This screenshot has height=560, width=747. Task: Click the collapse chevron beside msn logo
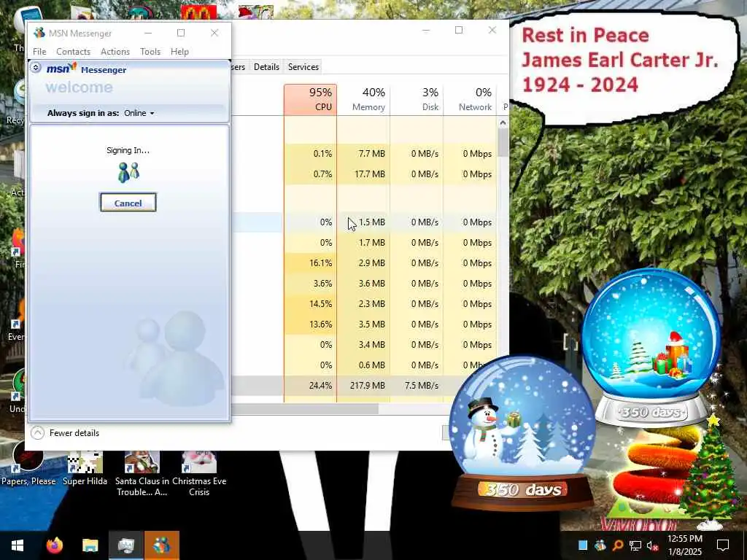point(36,68)
